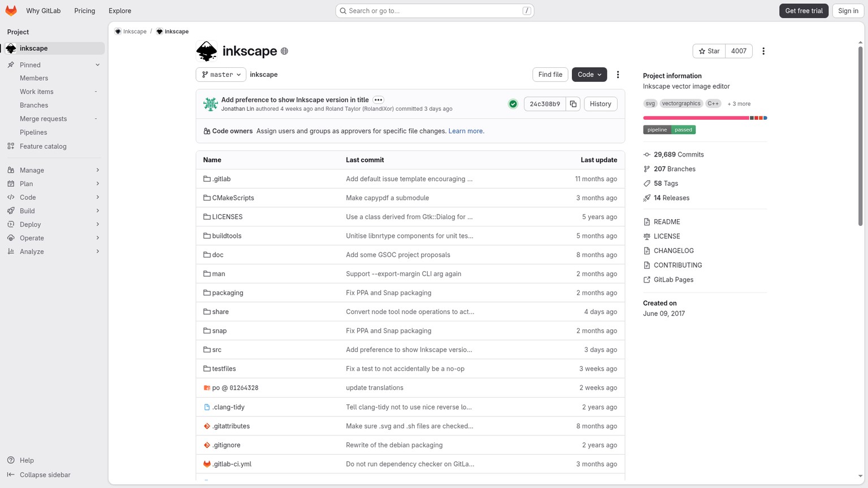Image resolution: width=868 pixels, height=488 pixels.
Task: Open the master branch dropdown
Action: [x=221, y=75]
